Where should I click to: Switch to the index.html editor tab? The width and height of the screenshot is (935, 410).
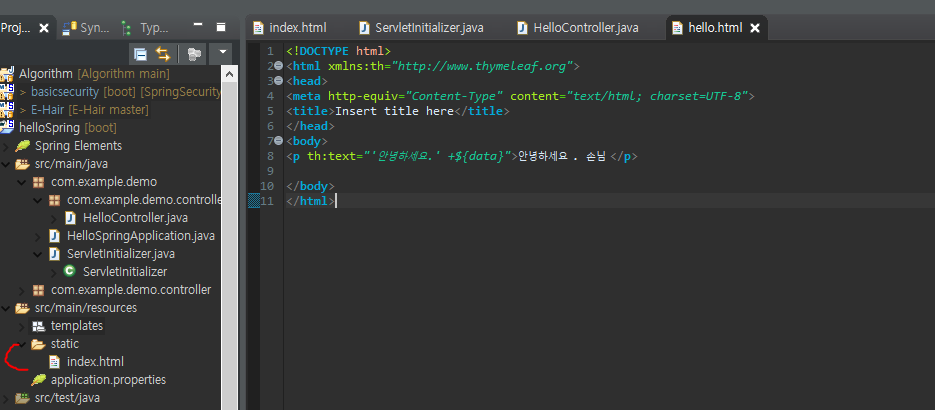[x=289, y=27]
